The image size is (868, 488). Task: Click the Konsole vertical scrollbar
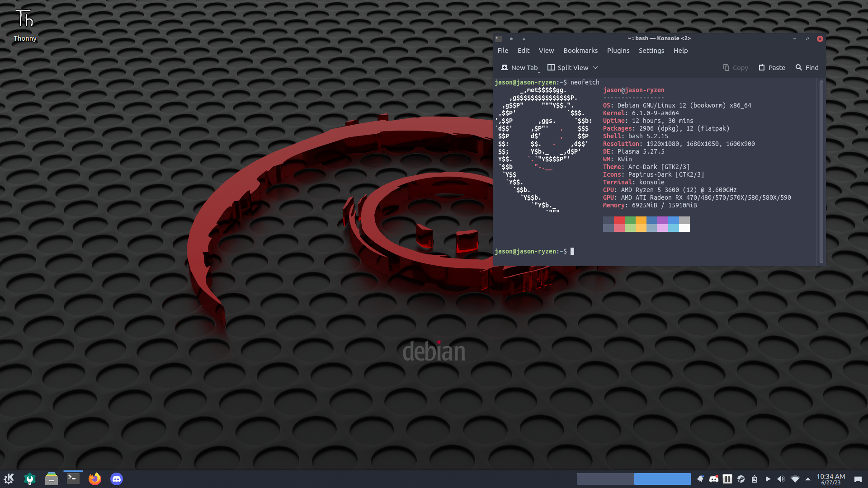coord(821,171)
